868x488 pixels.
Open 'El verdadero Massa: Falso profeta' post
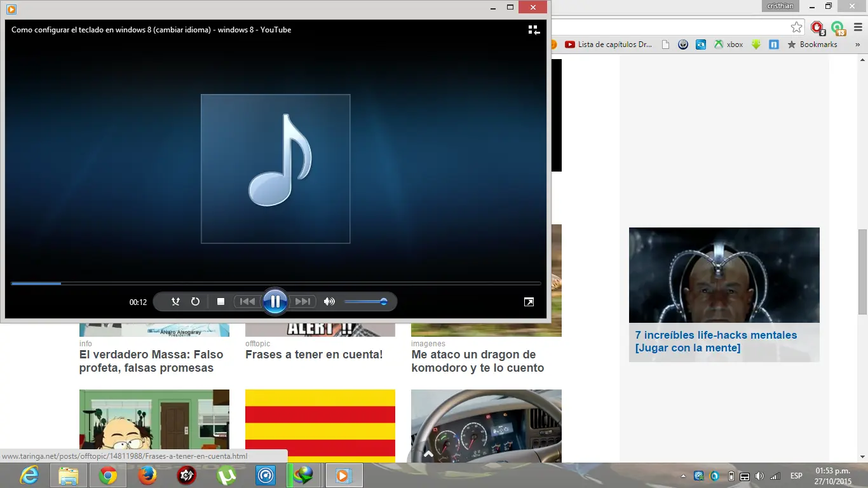pyautogui.click(x=151, y=362)
